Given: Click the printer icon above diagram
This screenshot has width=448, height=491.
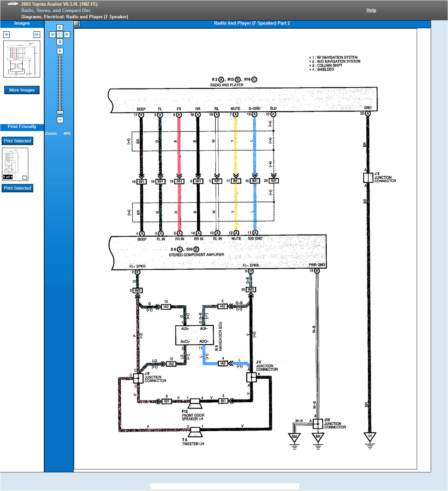Looking at the screenshot, I should 77,24.
